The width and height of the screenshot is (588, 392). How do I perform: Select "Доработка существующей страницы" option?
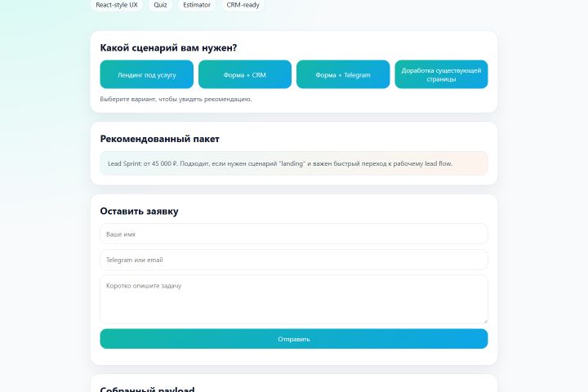(441, 74)
